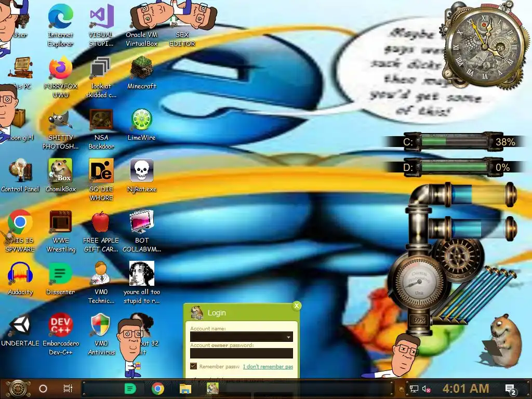Open the User folder desktop icon
The image size is (532, 399).
click(20, 21)
